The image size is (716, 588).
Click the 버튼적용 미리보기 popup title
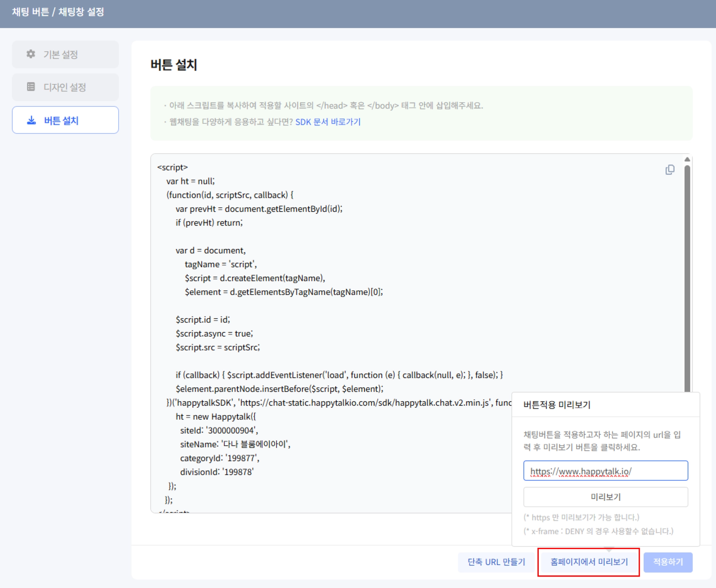(557, 405)
